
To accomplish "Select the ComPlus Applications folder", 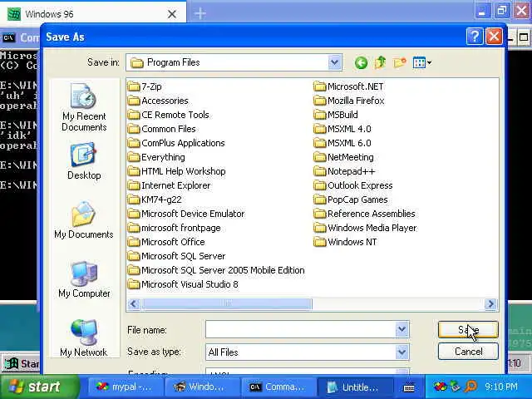I will tap(176, 143).
